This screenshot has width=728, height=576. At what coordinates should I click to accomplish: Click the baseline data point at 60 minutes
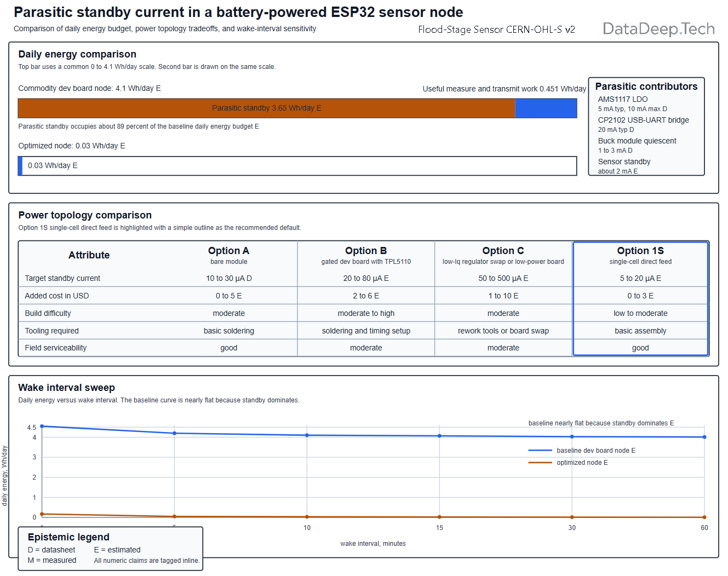[704, 437]
